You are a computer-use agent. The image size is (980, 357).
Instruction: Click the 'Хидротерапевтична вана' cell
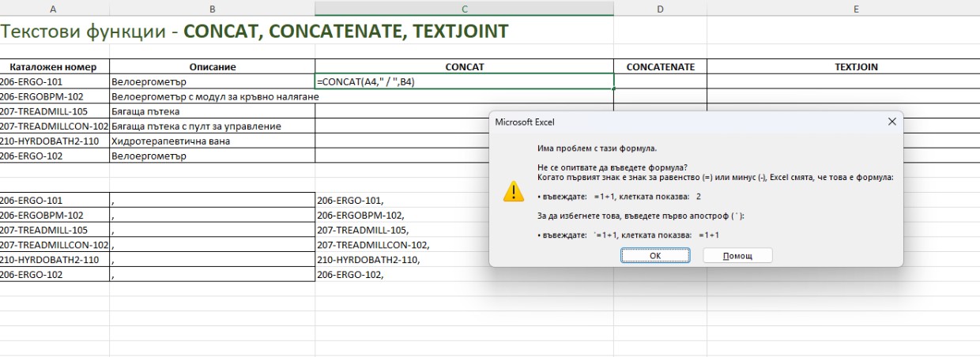pyautogui.click(x=212, y=141)
